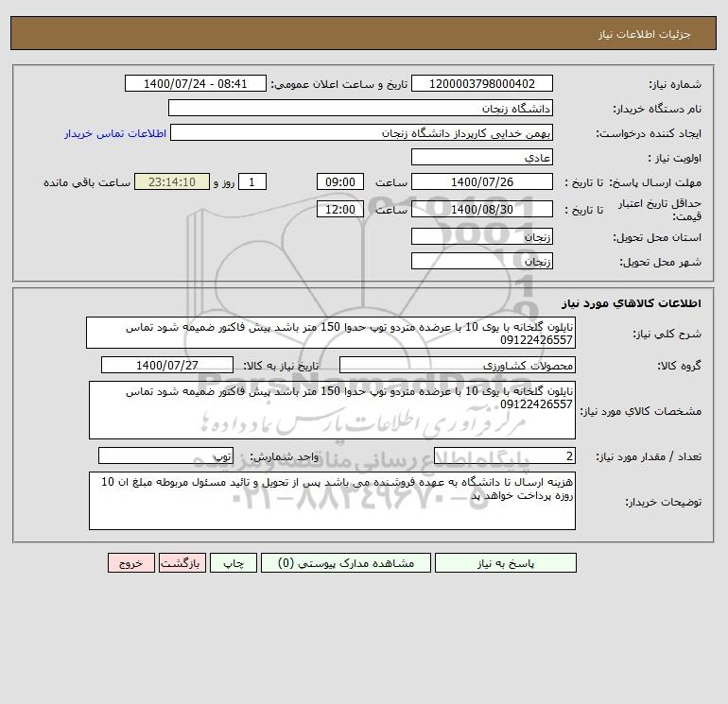Click text 'ساعت باقی مانده'
728x704 pixels.
(87, 182)
